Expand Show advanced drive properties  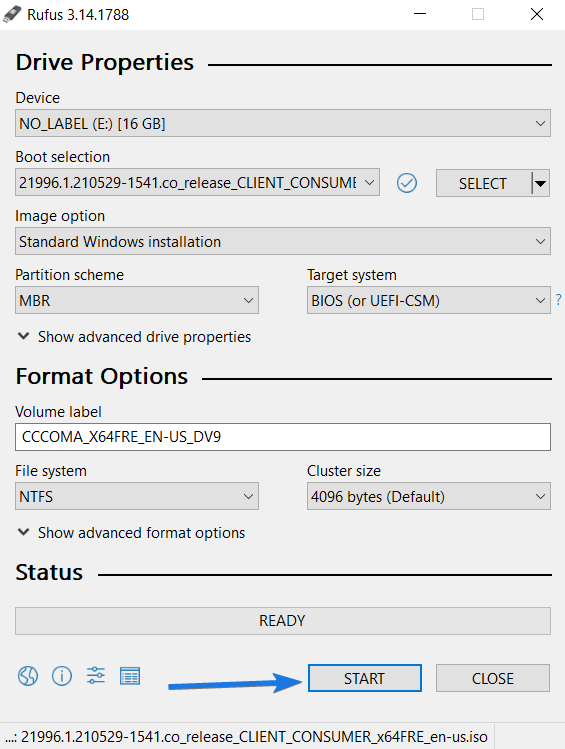click(x=134, y=337)
